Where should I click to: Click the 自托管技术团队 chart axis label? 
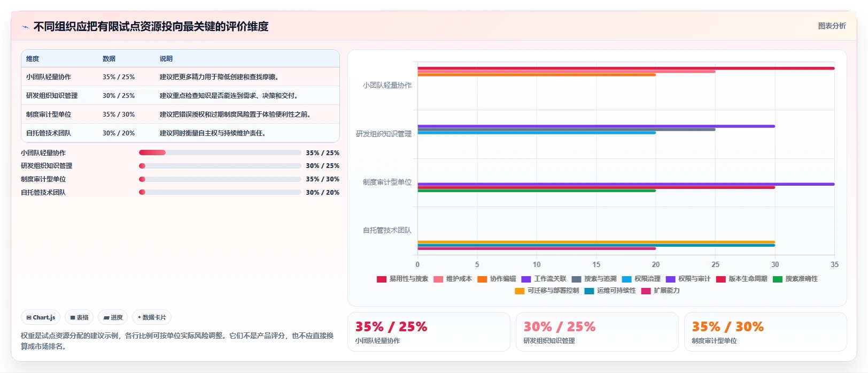[x=387, y=230]
